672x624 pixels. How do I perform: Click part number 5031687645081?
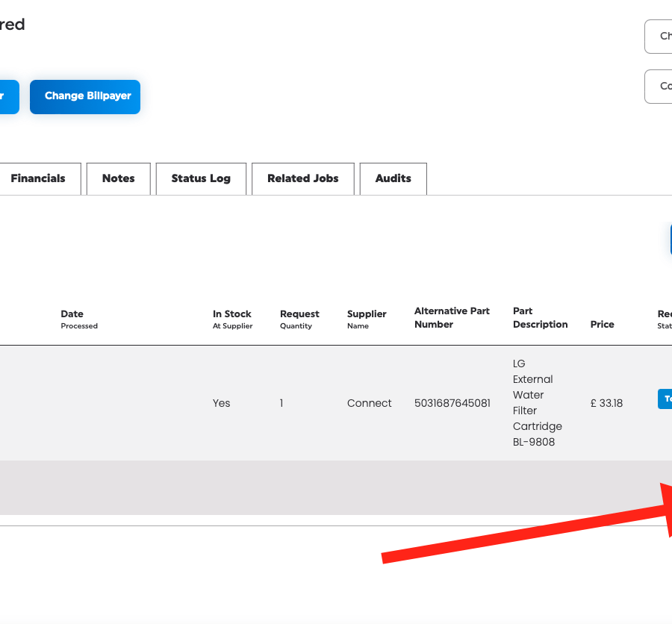452,403
